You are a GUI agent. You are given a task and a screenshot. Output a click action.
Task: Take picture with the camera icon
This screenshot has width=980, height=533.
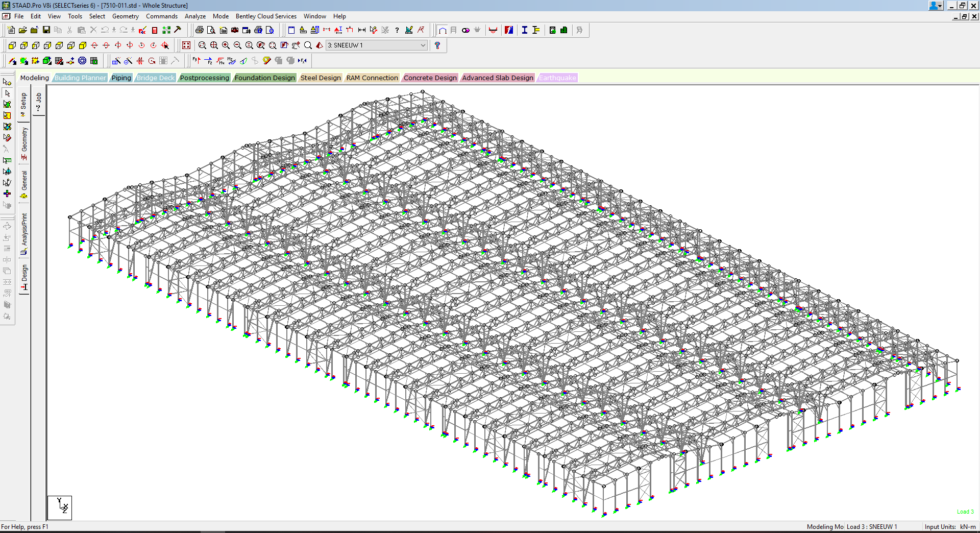[x=235, y=30]
